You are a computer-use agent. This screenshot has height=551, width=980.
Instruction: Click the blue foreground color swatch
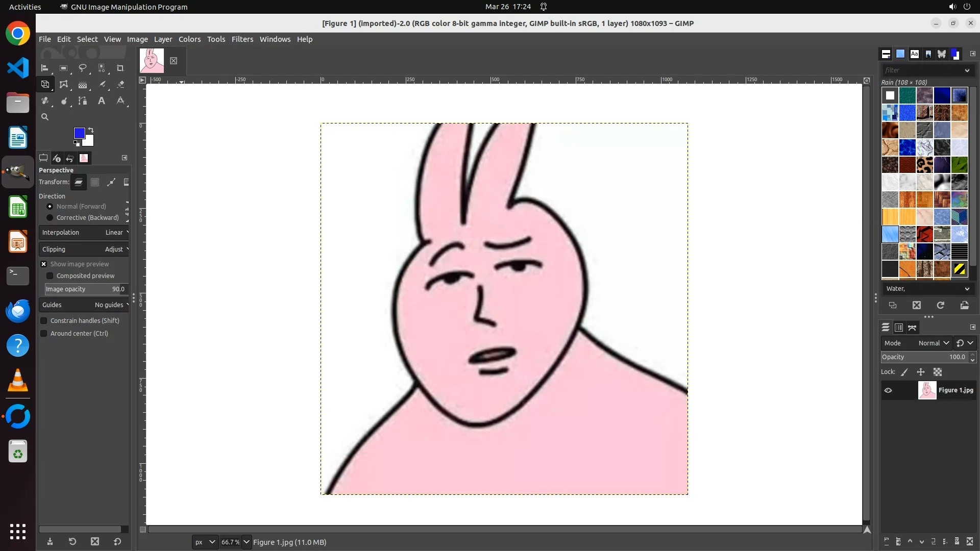tap(79, 133)
